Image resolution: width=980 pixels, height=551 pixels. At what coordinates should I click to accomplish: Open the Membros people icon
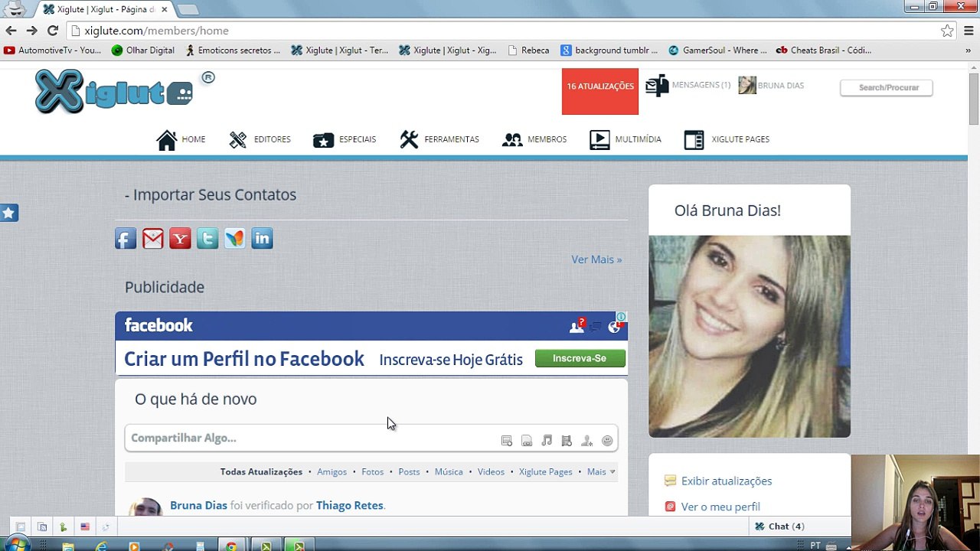(512, 139)
